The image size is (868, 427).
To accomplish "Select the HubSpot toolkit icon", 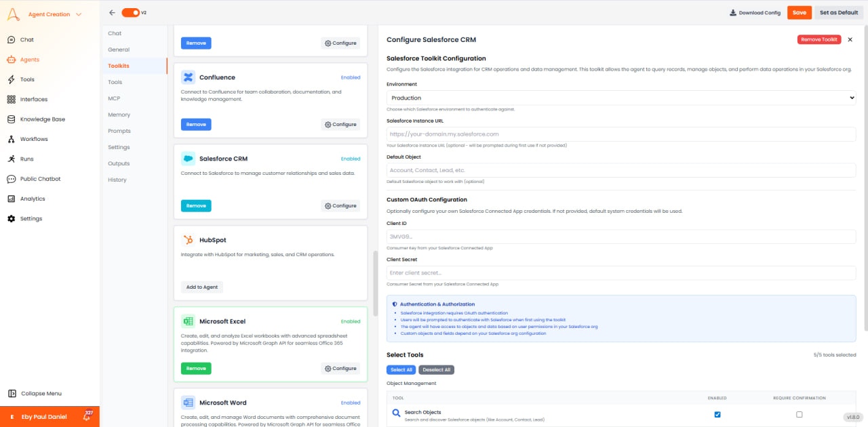I will [x=187, y=239].
